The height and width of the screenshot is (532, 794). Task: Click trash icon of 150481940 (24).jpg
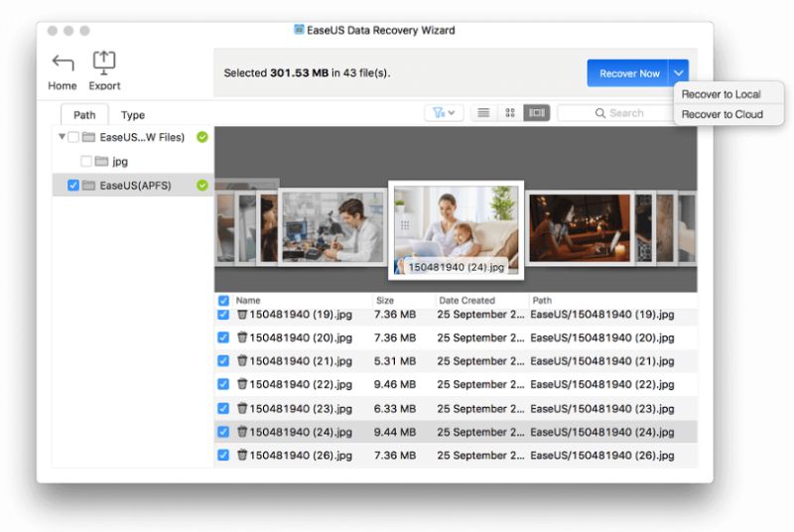pyautogui.click(x=242, y=432)
